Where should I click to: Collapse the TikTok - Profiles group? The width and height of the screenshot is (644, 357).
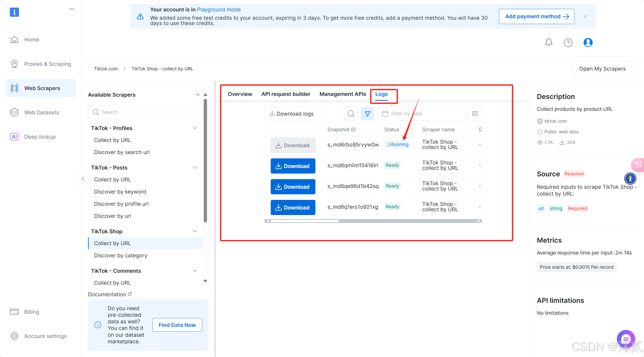[195, 128]
